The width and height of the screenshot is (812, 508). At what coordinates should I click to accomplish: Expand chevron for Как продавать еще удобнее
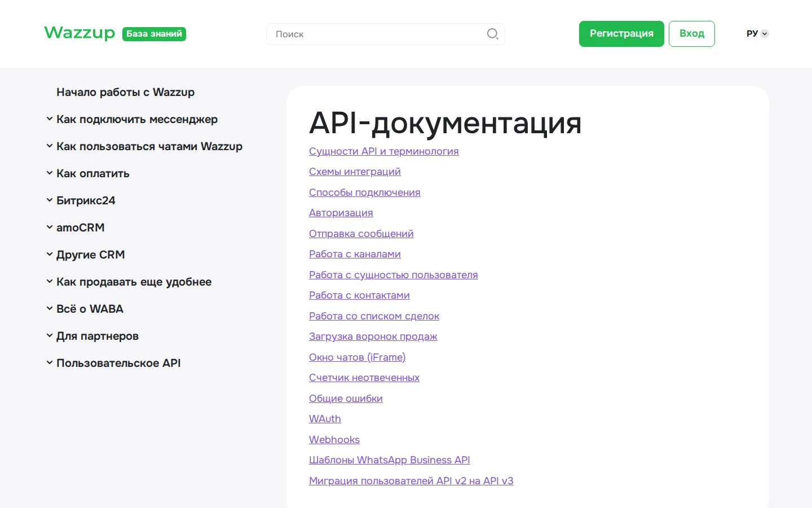click(x=50, y=282)
